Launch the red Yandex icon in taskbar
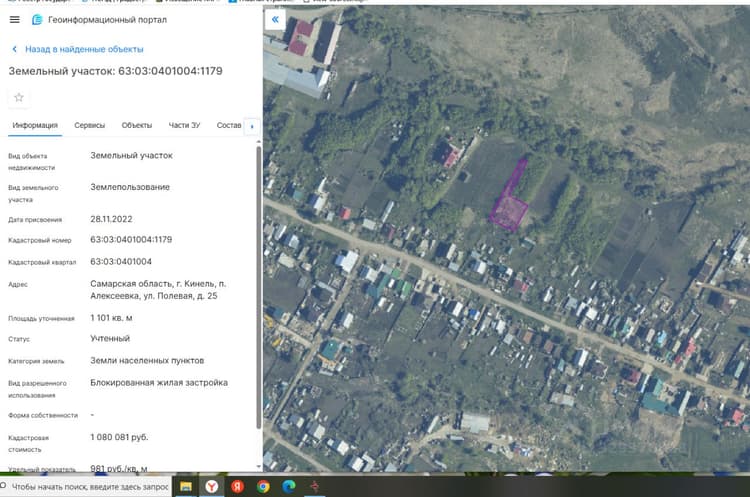The width and height of the screenshot is (750, 497). point(237,487)
